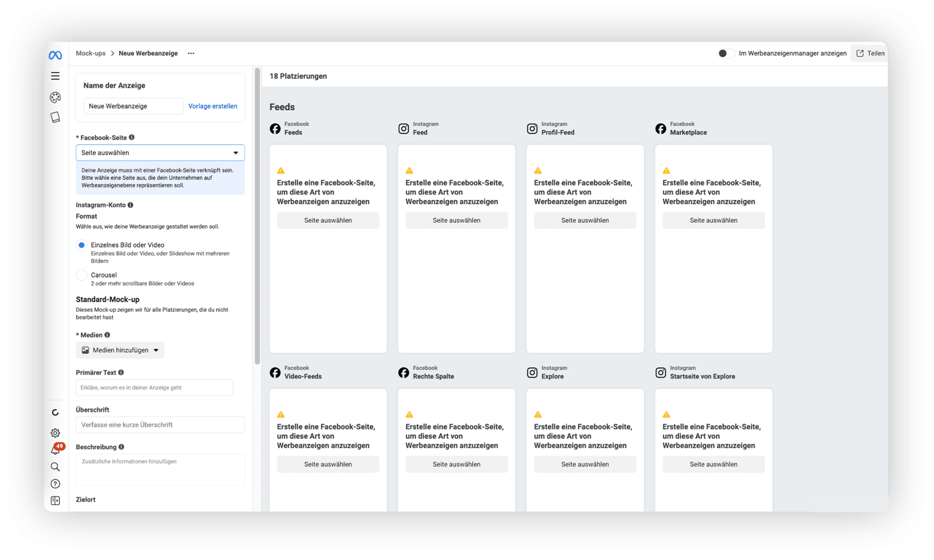
Task: Click the Name der Anzeige input field
Action: [133, 106]
